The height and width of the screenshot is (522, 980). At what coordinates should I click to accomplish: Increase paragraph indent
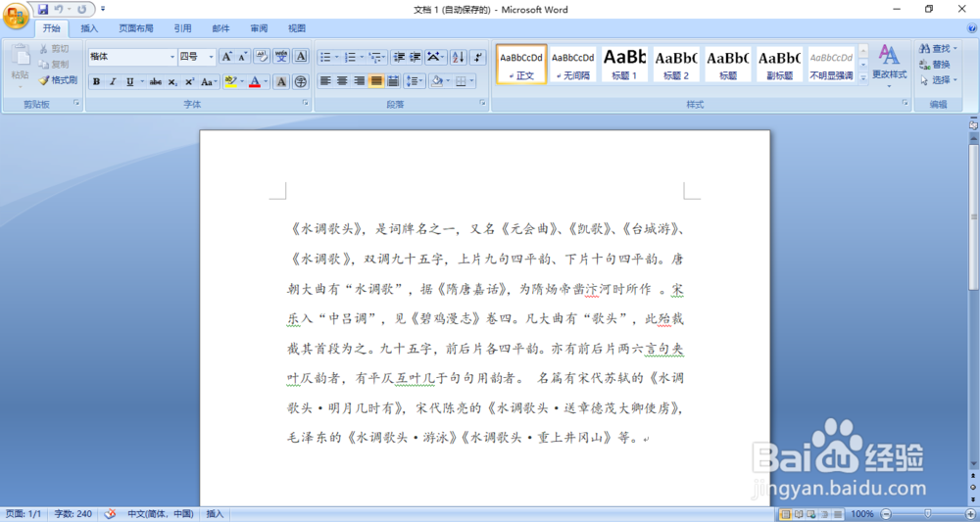click(x=415, y=57)
